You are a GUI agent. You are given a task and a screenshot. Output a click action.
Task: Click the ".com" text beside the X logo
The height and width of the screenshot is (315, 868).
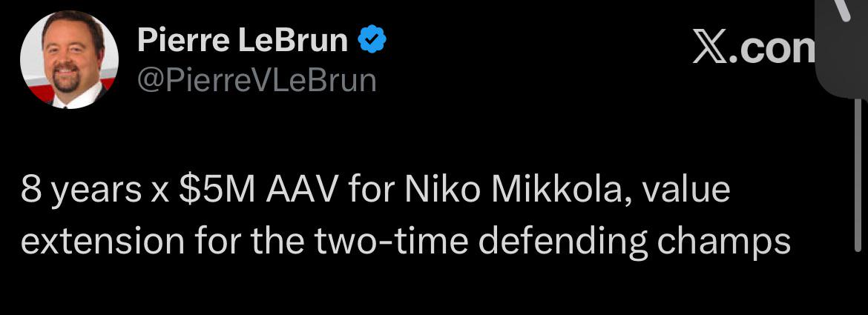click(777, 48)
